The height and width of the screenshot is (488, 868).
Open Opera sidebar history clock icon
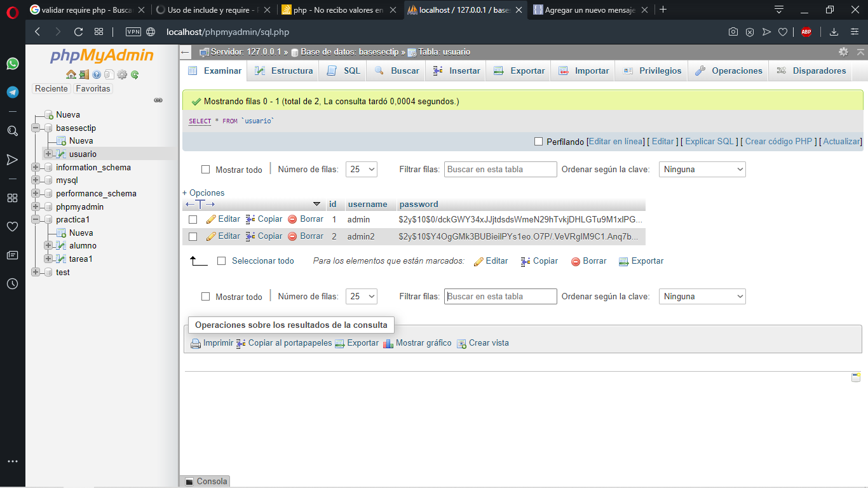[12, 284]
